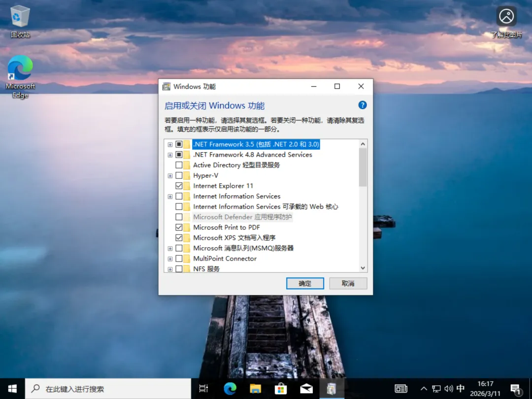Select Internet Information Services 可承载的 Web 核心 row
This screenshot has width=532, height=399.
266,206
